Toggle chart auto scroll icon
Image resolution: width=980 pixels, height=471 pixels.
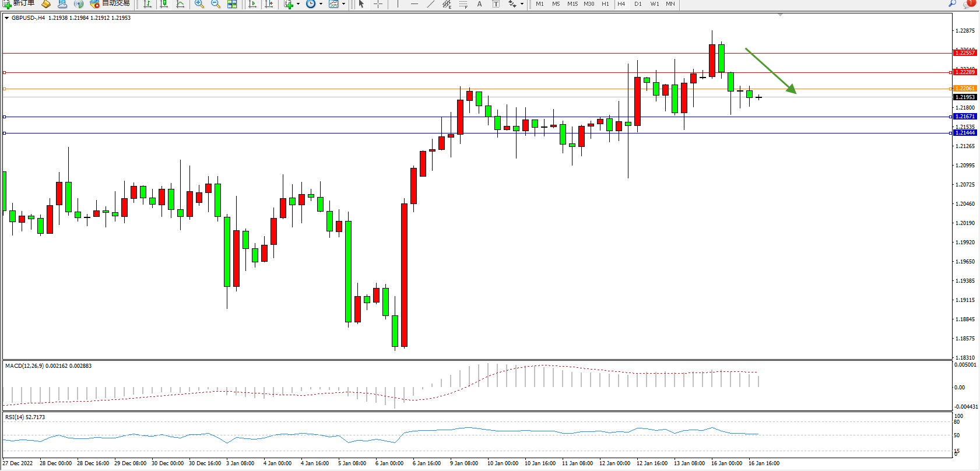click(252, 4)
